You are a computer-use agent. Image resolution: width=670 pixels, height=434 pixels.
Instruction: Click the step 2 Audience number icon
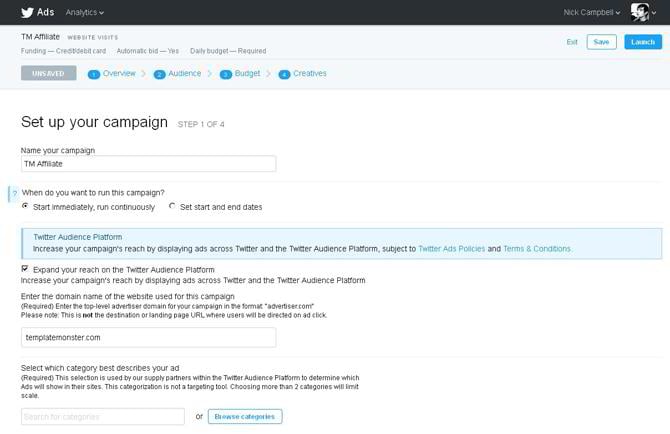(x=160, y=74)
